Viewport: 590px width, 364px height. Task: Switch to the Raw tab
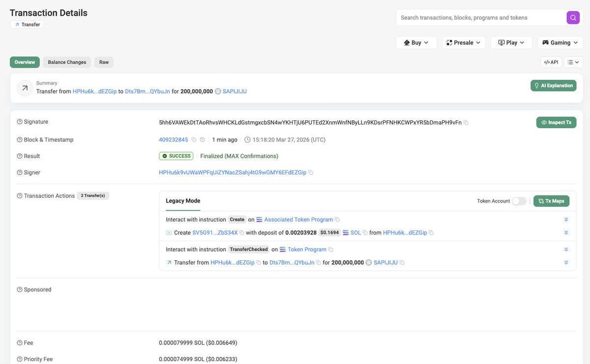tap(104, 62)
